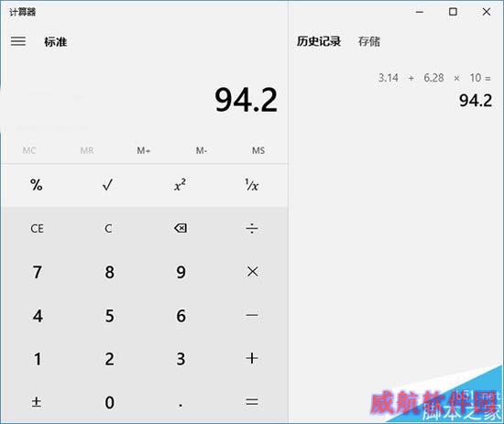Click the divide operator
Viewport: 504px width, 424px height.
pos(252,228)
